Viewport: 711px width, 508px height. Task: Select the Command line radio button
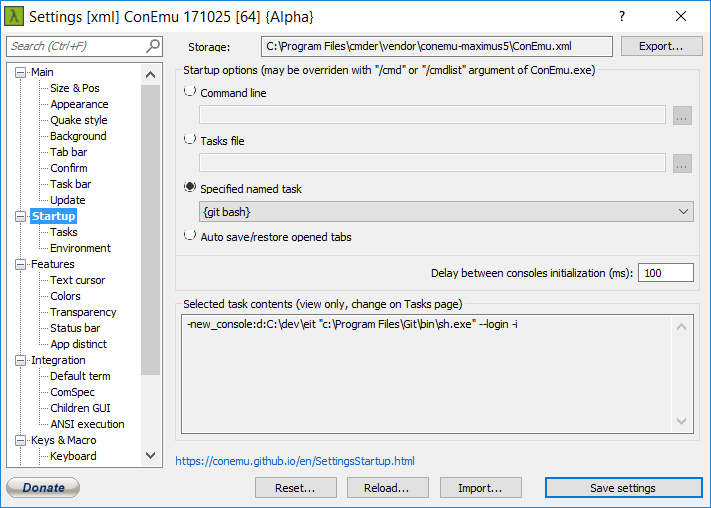pyautogui.click(x=190, y=92)
